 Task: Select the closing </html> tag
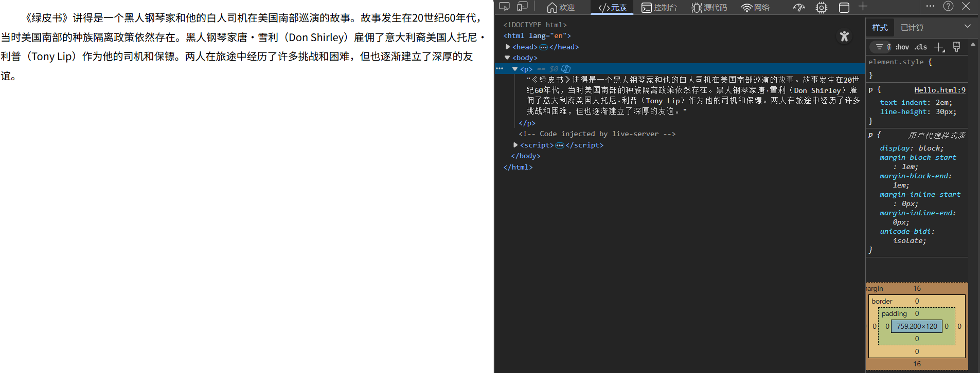click(518, 167)
